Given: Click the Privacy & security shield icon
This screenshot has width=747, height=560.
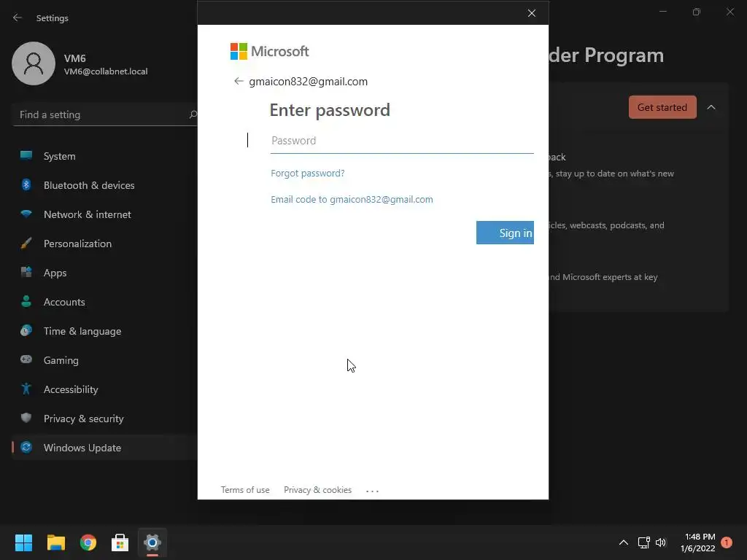Looking at the screenshot, I should coord(26,418).
